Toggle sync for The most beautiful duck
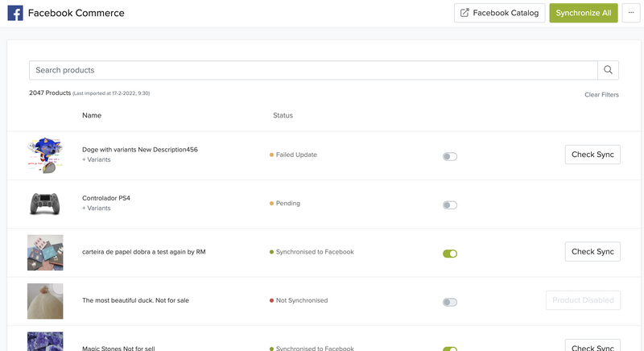Viewport: 644px width, 351px height. tap(450, 302)
